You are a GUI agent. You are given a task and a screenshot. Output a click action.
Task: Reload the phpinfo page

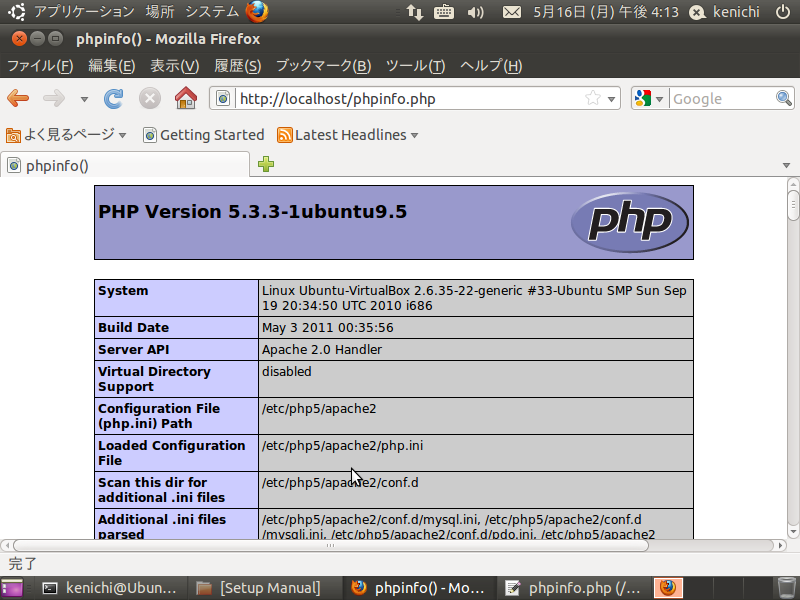pos(113,98)
